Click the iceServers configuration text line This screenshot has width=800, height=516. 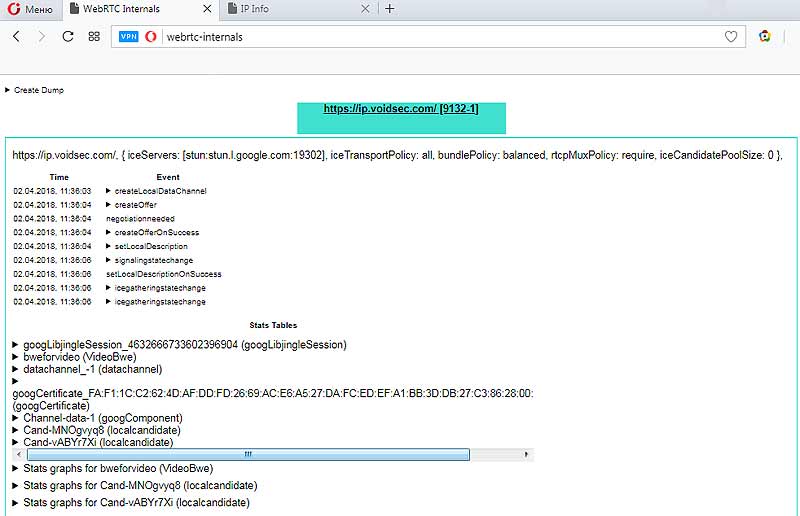click(397, 155)
